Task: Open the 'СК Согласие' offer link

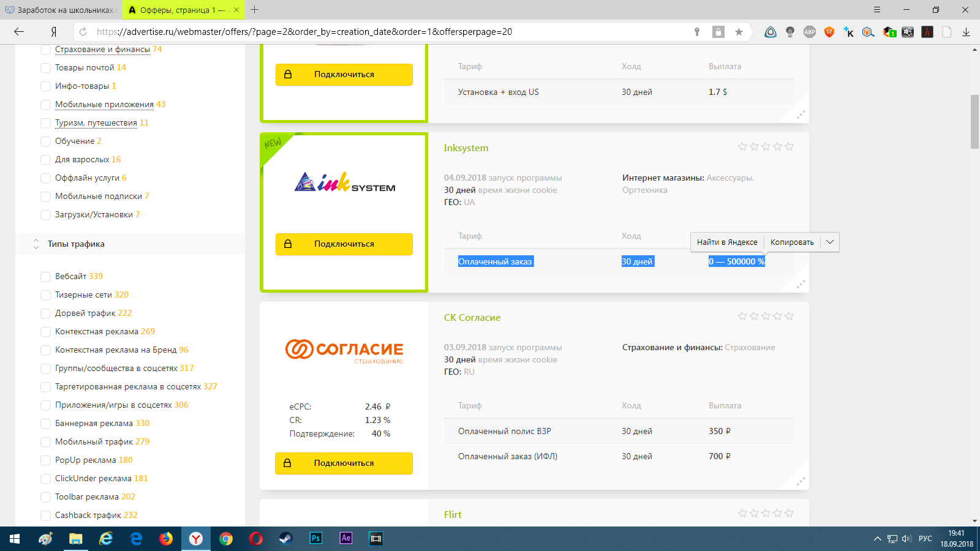Action: (x=472, y=318)
